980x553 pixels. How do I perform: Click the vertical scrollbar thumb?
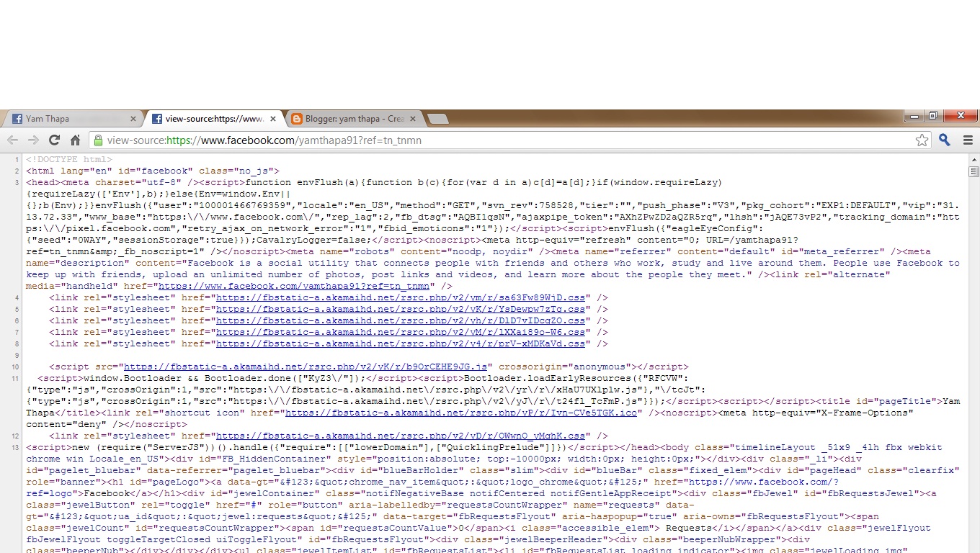974,171
